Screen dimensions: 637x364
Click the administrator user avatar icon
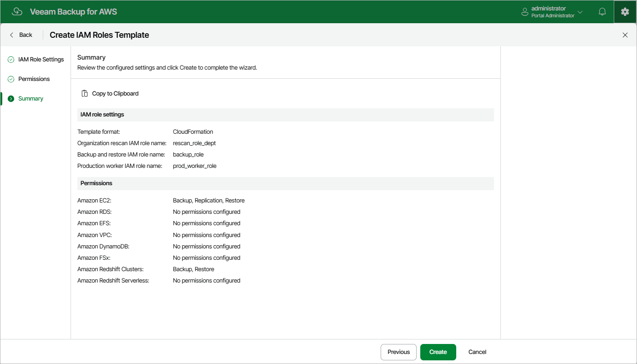pos(525,12)
